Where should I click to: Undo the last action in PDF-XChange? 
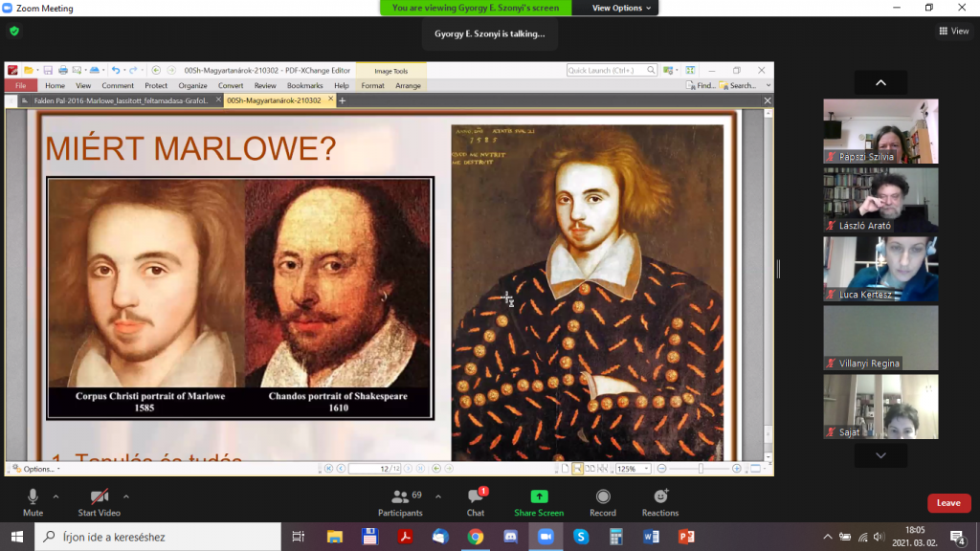point(116,71)
